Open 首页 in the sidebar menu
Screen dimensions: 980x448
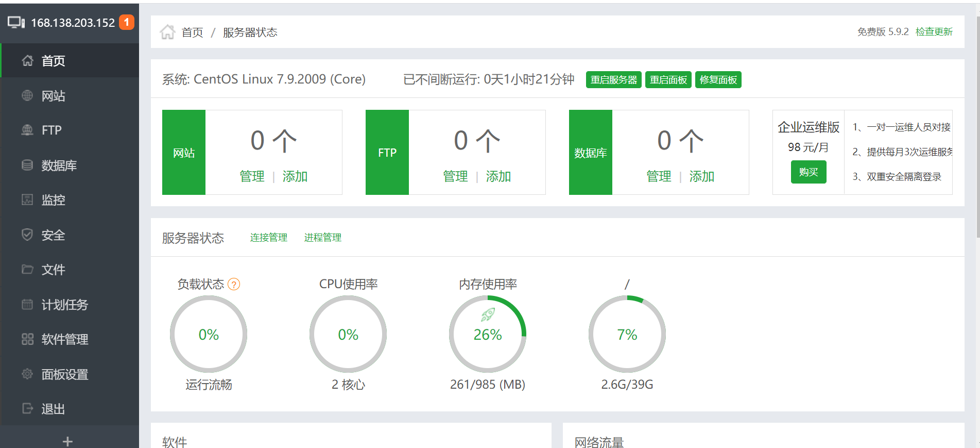coord(70,61)
